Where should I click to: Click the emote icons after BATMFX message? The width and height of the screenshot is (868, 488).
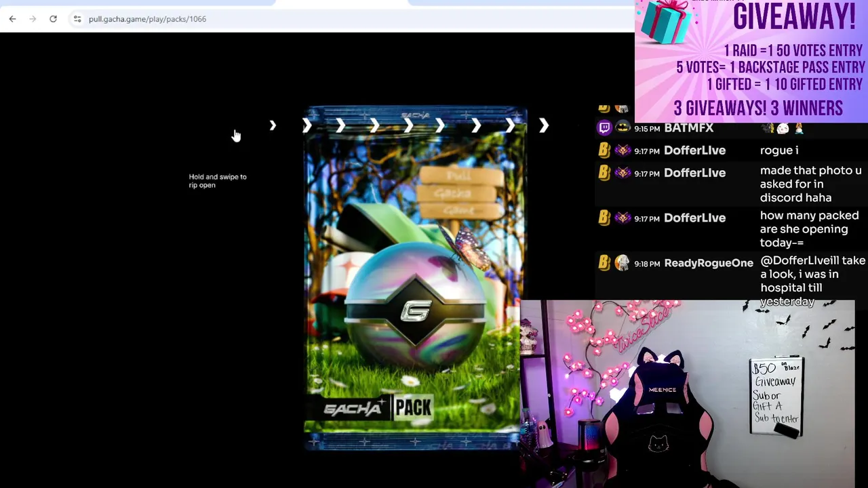pyautogui.click(x=782, y=128)
